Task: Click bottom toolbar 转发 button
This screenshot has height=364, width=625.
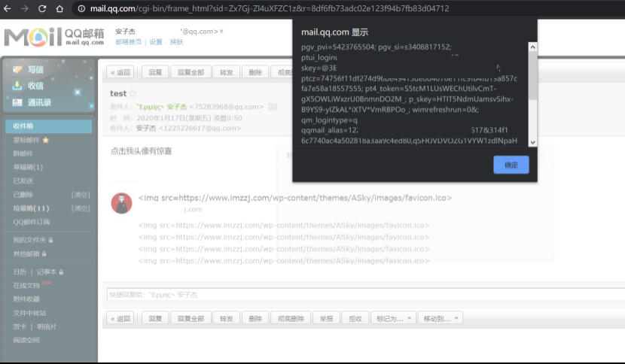Action: tap(226, 319)
